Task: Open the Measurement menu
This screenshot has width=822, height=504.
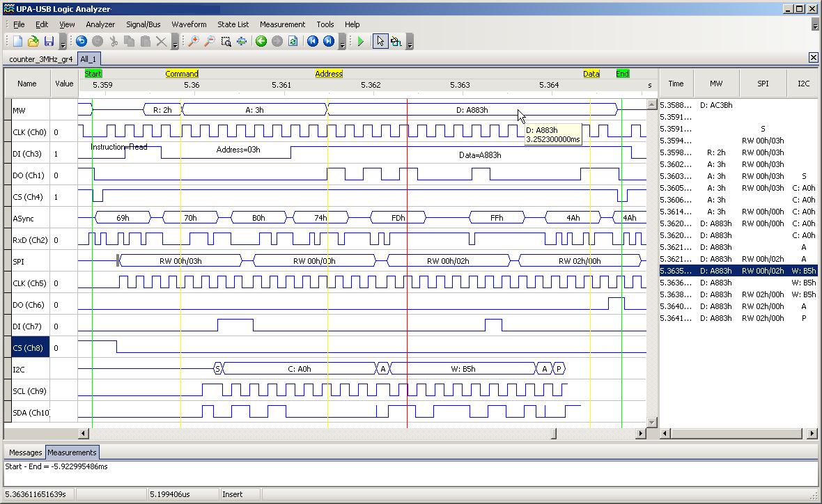Action: point(282,24)
